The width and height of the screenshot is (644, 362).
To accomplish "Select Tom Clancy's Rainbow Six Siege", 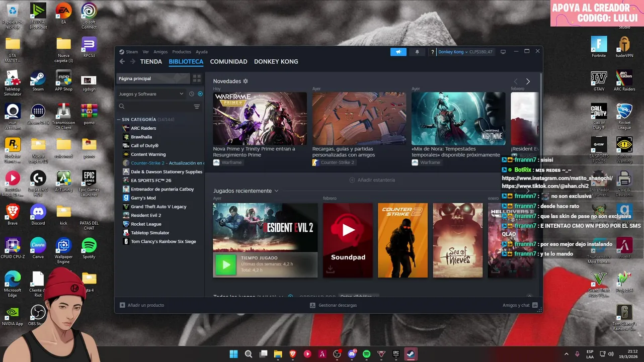I will 163,241.
